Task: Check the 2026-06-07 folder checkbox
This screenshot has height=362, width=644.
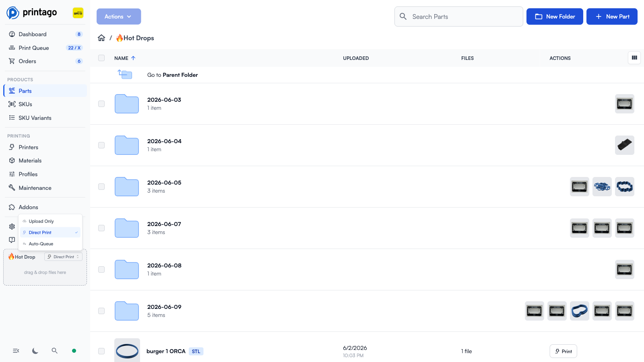Action: (101, 228)
